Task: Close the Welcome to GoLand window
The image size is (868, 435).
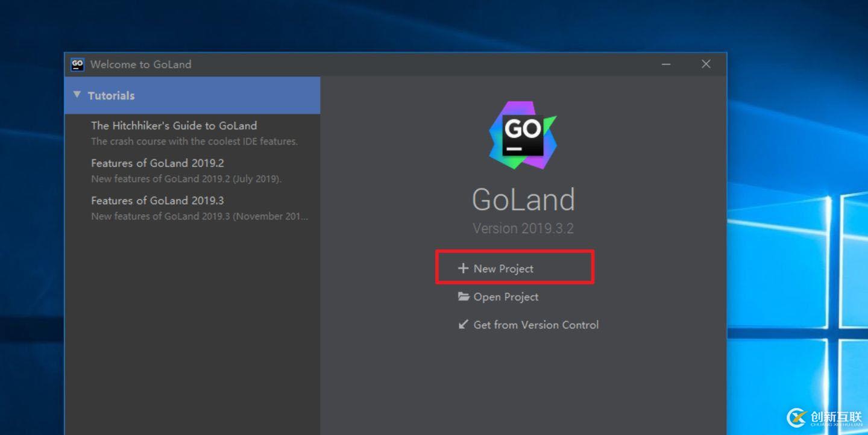Action: coord(706,64)
